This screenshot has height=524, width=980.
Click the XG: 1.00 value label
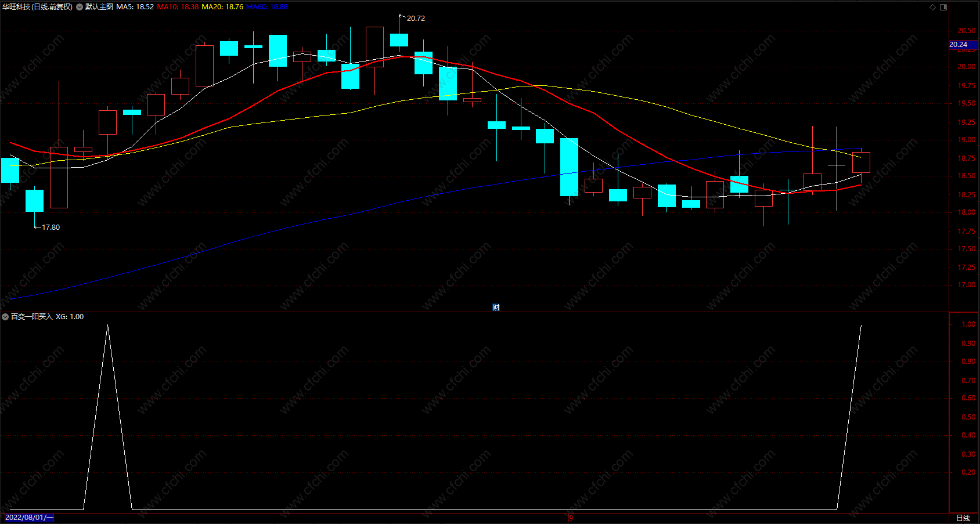pos(70,317)
